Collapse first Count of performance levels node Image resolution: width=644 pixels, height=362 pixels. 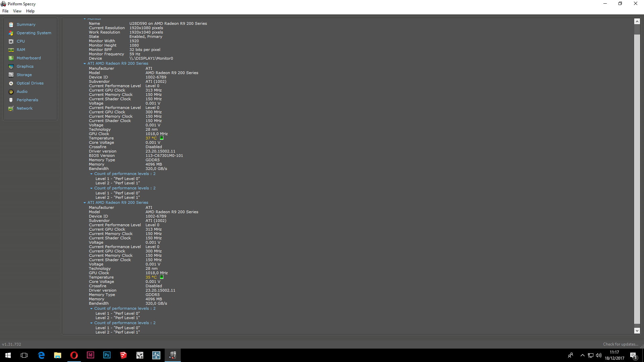(91, 174)
